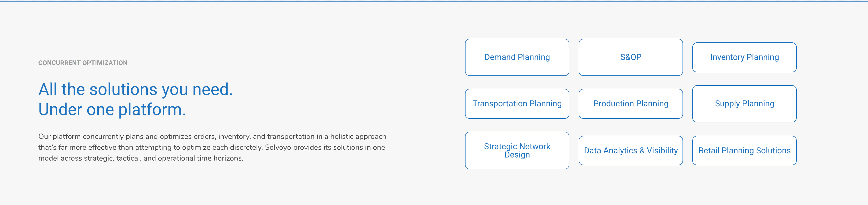Viewport: 868px width, 205px height.
Task: Open Transportation Planning
Action: (517, 104)
